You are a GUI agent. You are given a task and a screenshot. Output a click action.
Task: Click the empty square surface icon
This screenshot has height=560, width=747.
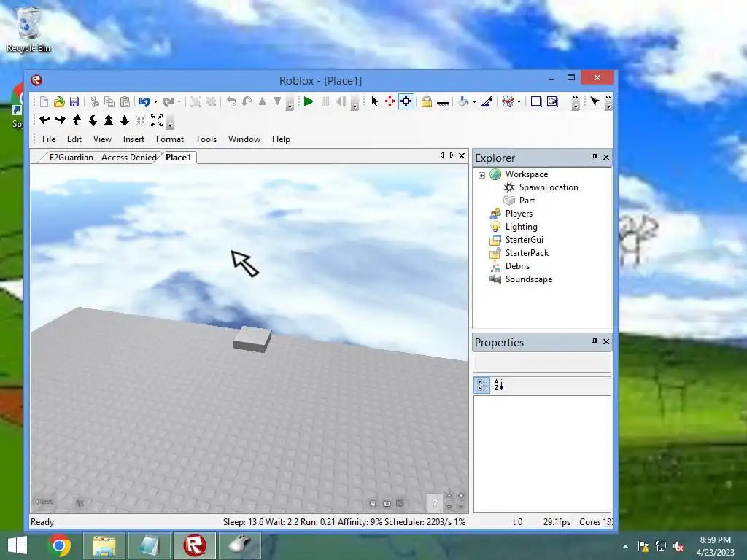click(x=536, y=101)
